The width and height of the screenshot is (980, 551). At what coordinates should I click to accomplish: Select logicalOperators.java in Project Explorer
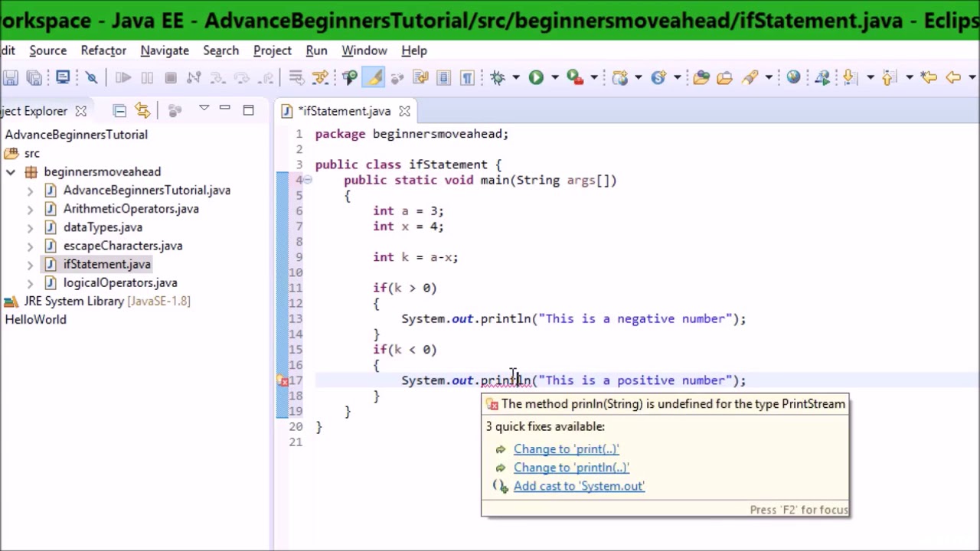coord(120,282)
